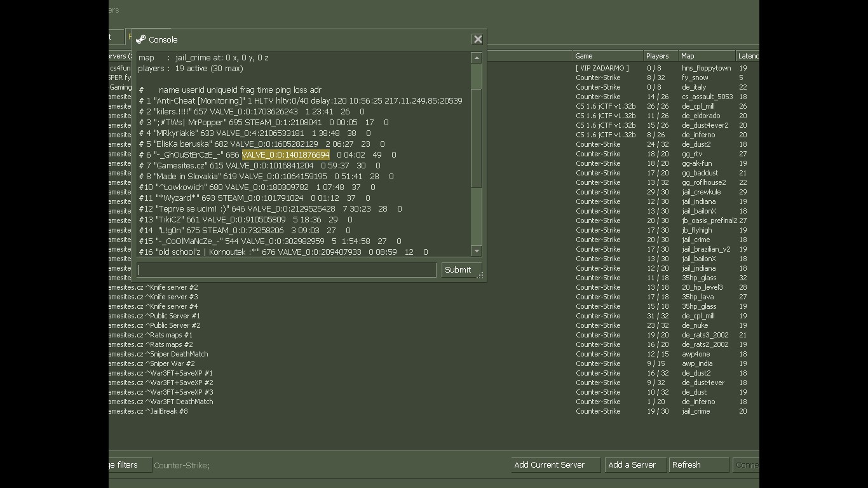
Task: Select the ^Sniper DeathMatch server row
Action: (433, 354)
